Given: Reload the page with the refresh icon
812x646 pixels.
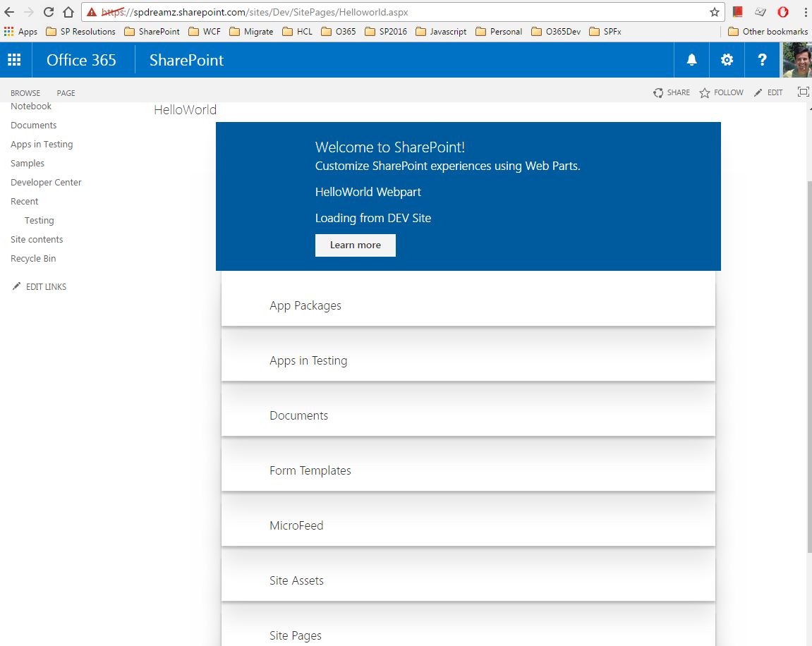Looking at the screenshot, I should (47, 11).
